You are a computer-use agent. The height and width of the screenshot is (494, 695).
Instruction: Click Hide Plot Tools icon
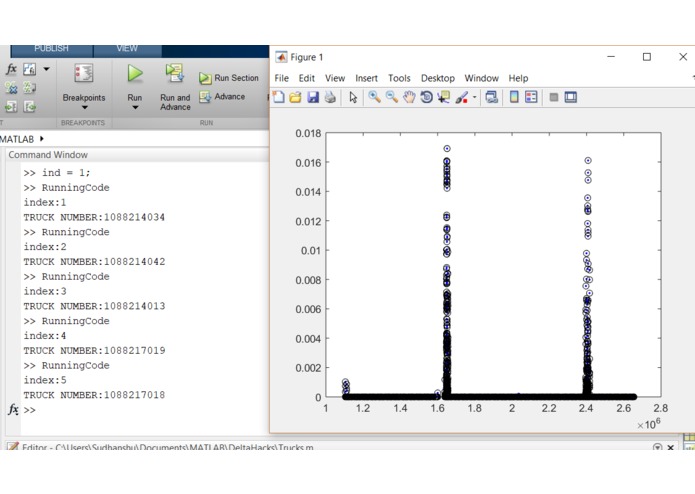[554, 97]
